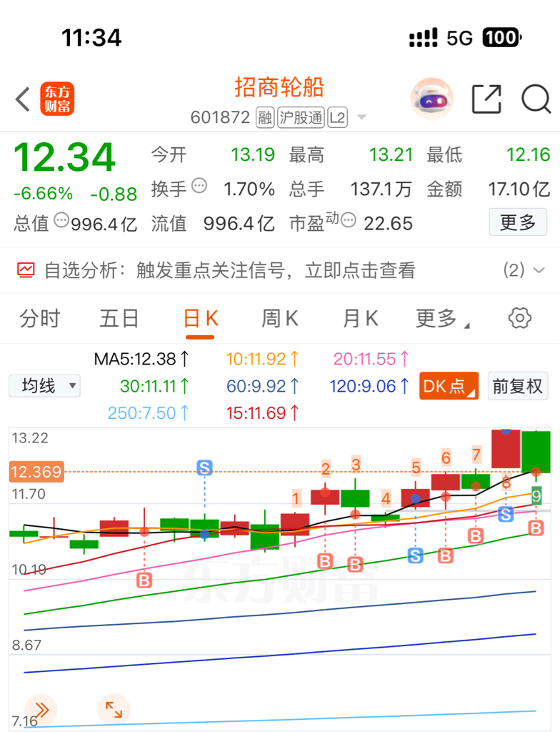Image resolution: width=560 pixels, height=732 pixels.
Task: Tap the tall red candlestick near 13.22
Action: 506,449
